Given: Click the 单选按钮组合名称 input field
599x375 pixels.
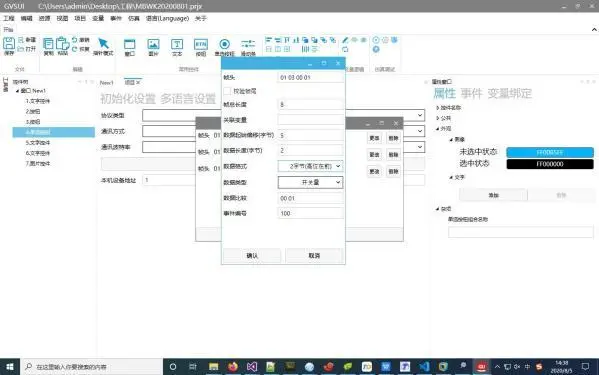Looking at the screenshot, I should 521,232.
